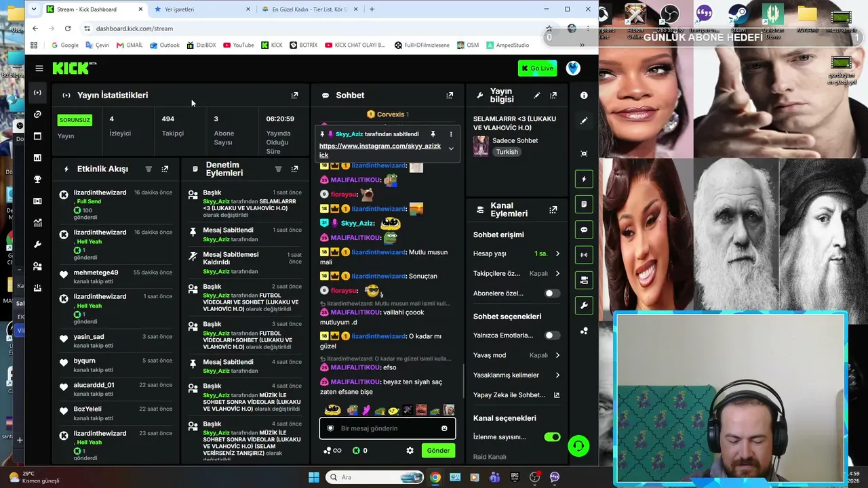Open the Windows Start menu
Viewport: 868px width, 488px height.
(314, 477)
